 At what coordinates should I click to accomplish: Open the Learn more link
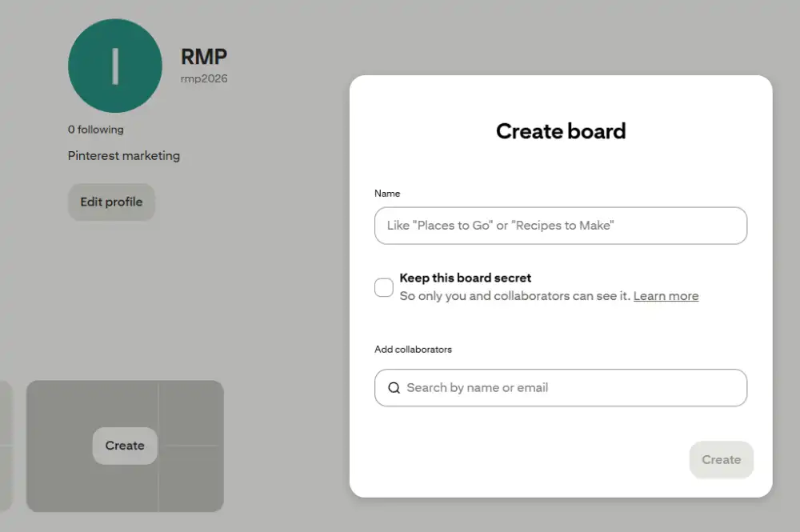(666, 296)
